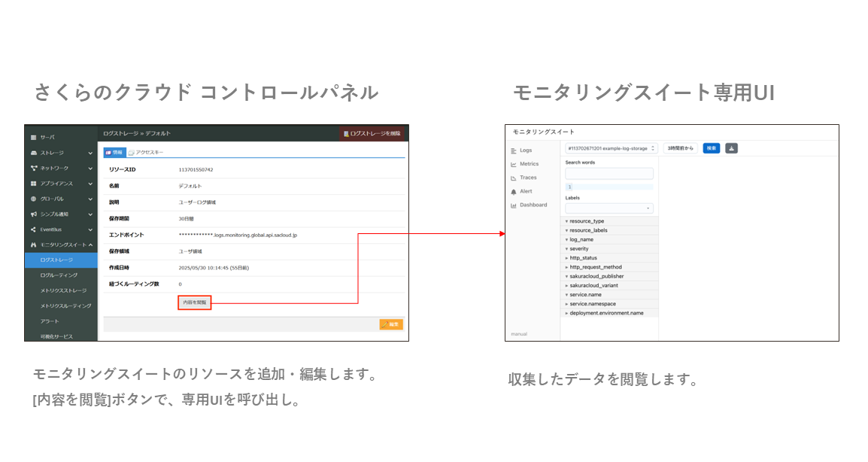Click the Alert bell icon
Viewport: 868px width, 462px height.
(514, 192)
